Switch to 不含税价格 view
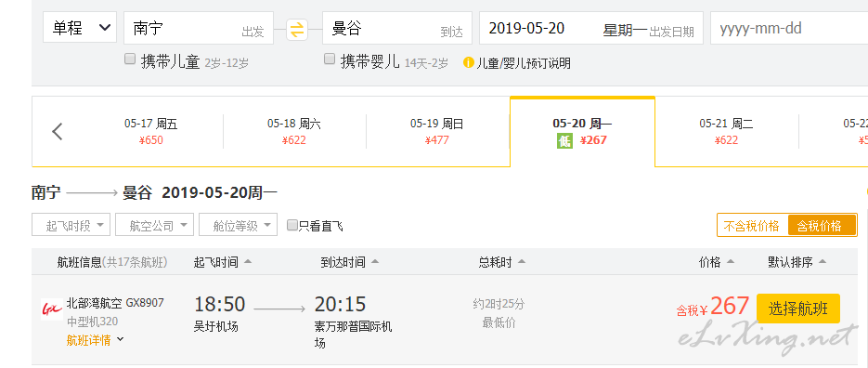 pos(752,226)
